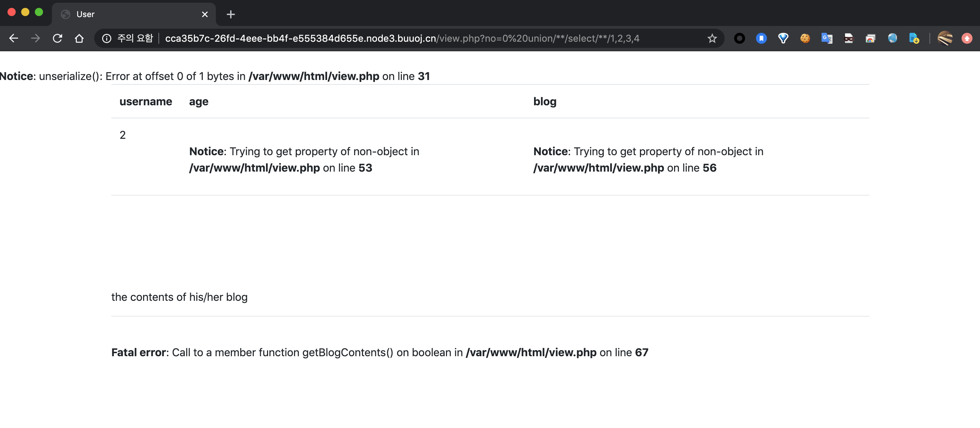Click the globe extension icon
The image size is (980, 428).
[x=892, y=39]
